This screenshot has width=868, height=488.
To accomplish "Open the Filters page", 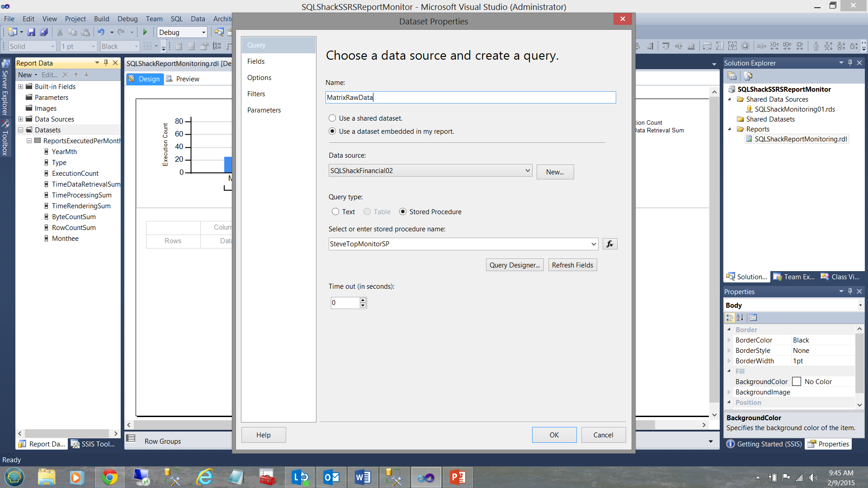I will (256, 94).
